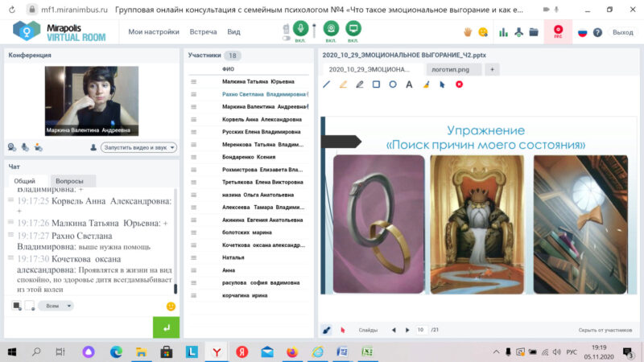Switch to the Общий chat tab
644x362 pixels.
(25, 181)
